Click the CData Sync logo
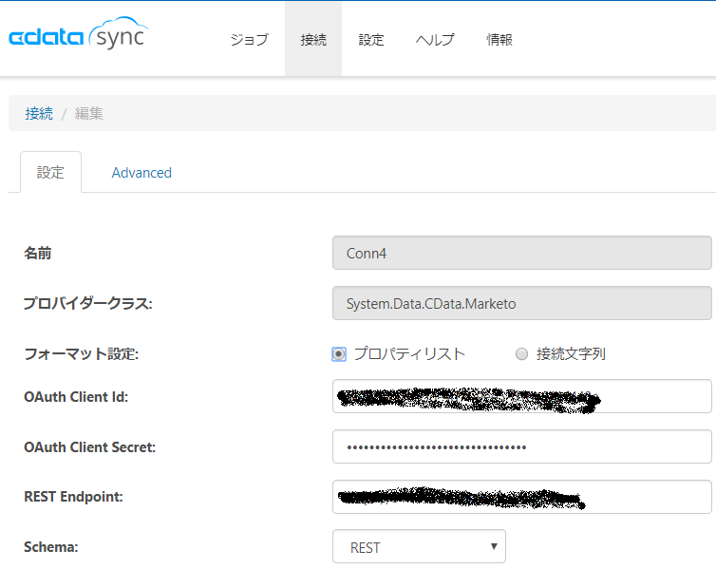Image resolution: width=716 pixels, height=588 pixels. (x=79, y=34)
